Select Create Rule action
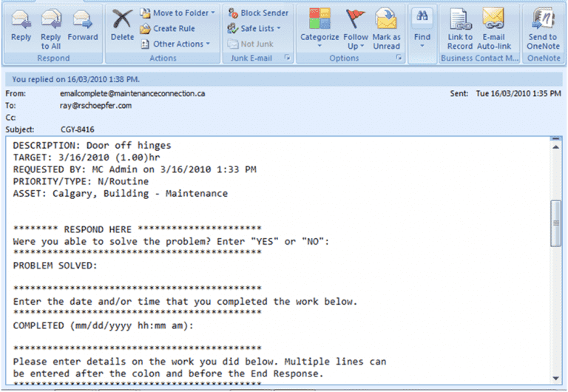Viewport: 568px width, 392px height. tap(168, 28)
